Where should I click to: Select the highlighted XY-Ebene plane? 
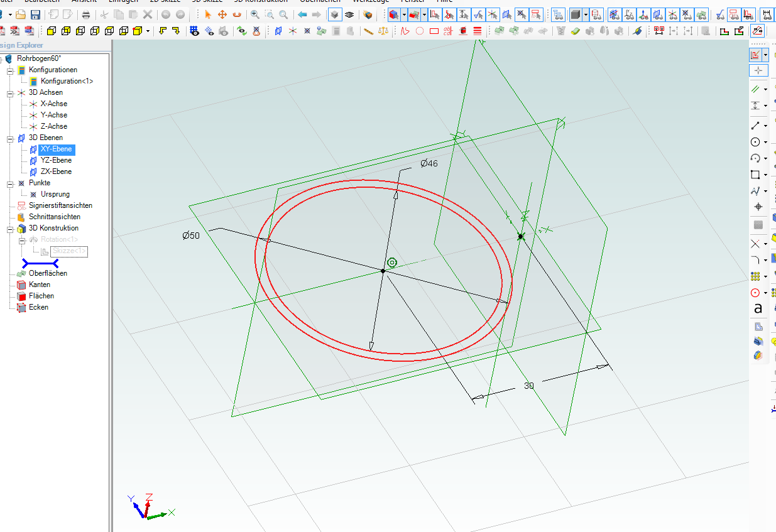tap(56, 149)
